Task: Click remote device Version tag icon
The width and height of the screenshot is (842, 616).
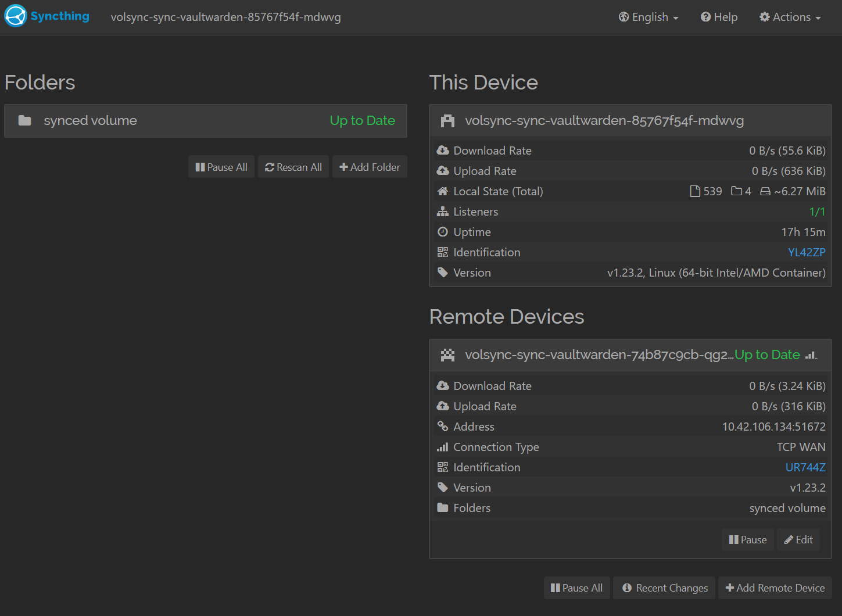Action: [x=443, y=488]
